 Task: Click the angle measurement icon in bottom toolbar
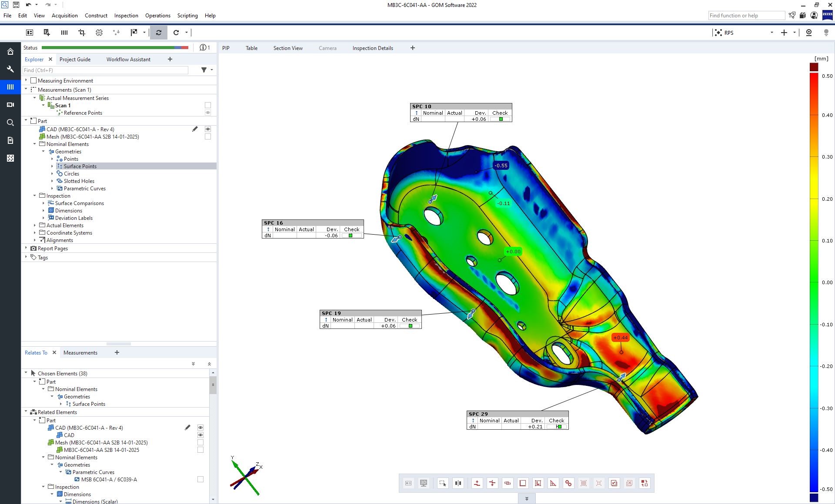(x=553, y=483)
